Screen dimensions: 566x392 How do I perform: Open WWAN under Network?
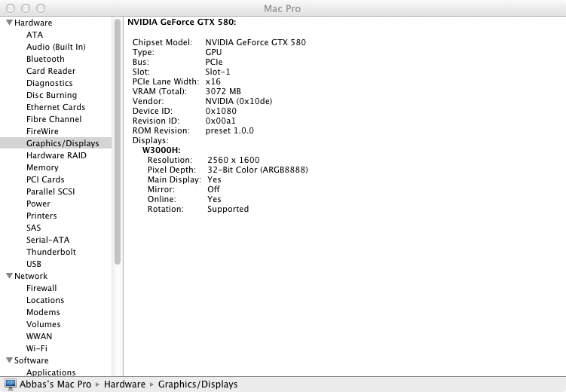(39, 336)
